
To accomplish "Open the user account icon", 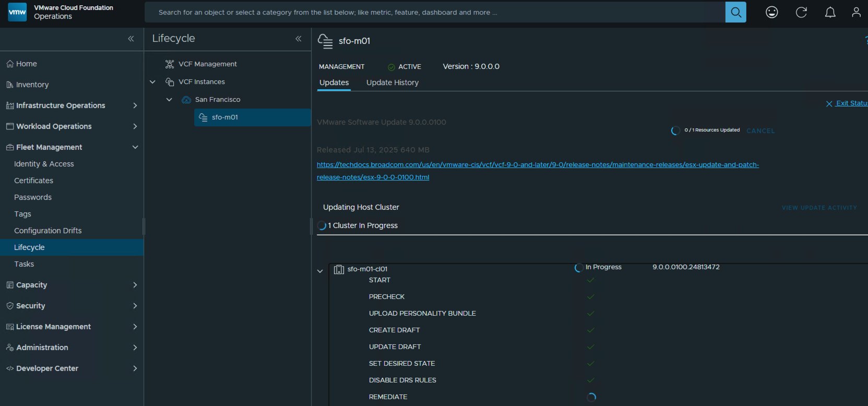I will (856, 12).
